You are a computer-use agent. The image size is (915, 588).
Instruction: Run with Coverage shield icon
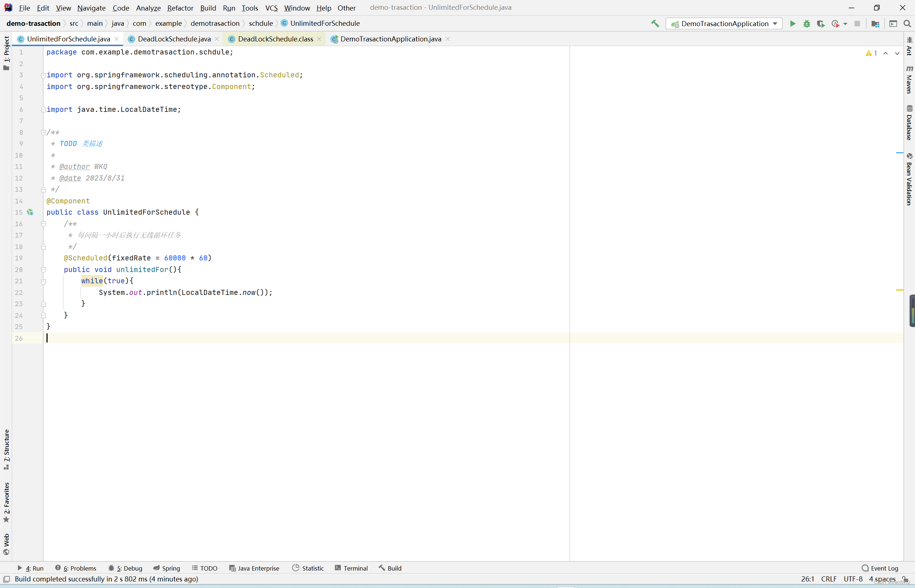pyautogui.click(x=821, y=24)
